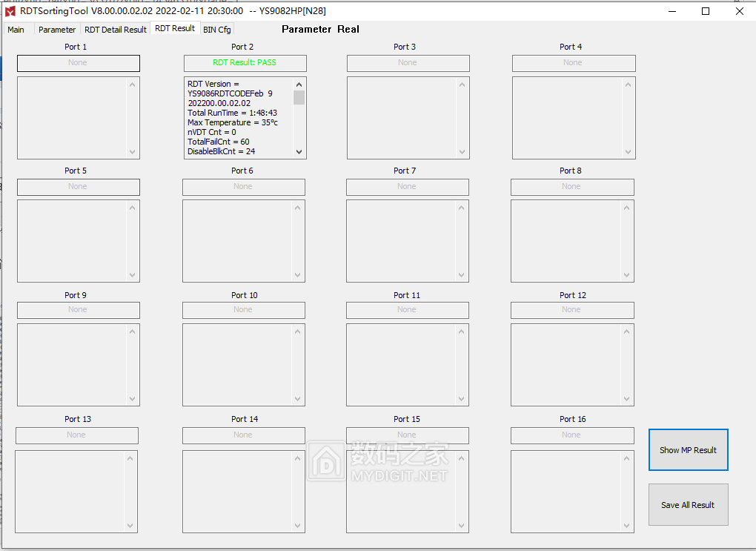The height and width of the screenshot is (551, 756).
Task: Click the Port 2 RDT Result PASS field
Action: (x=245, y=63)
